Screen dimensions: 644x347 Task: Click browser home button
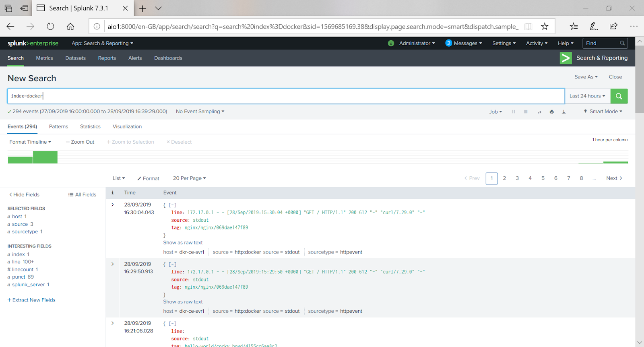[x=70, y=27]
